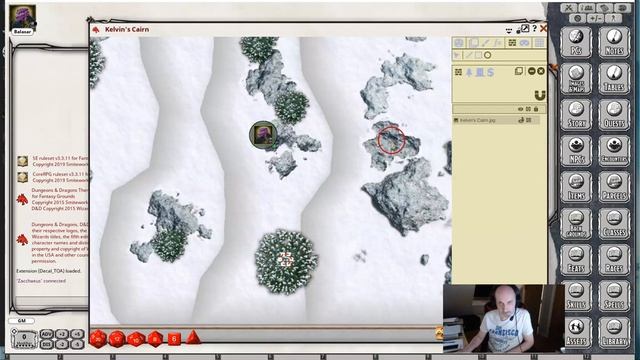Click the share/popout icon on map title bar
This screenshot has height=360, width=640.
[x=524, y=29]
